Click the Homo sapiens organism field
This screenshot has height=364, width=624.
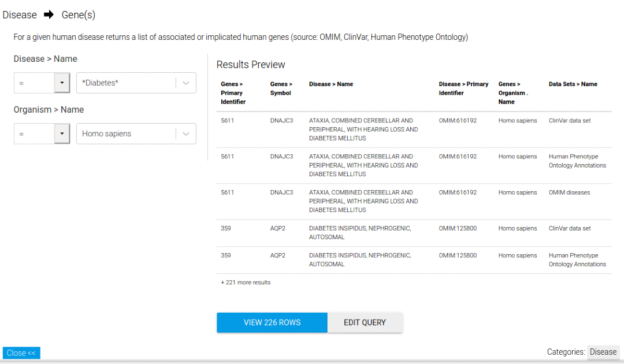[126, 134]
